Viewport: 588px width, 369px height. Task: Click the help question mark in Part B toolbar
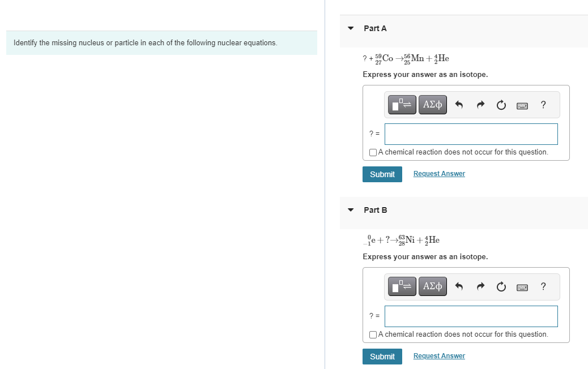click(x=543, y=286)
